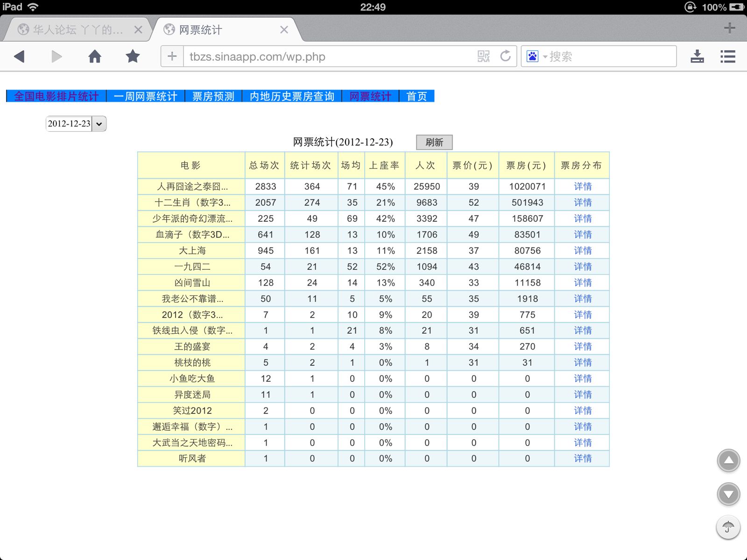Select box office value 501943

click(527, 202)
